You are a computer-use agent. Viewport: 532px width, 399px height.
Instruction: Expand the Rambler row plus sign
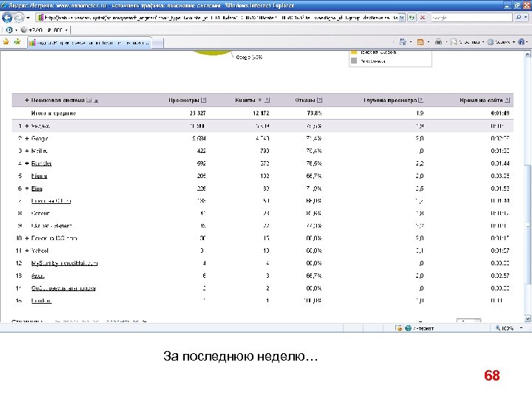[x=27, y=163]
